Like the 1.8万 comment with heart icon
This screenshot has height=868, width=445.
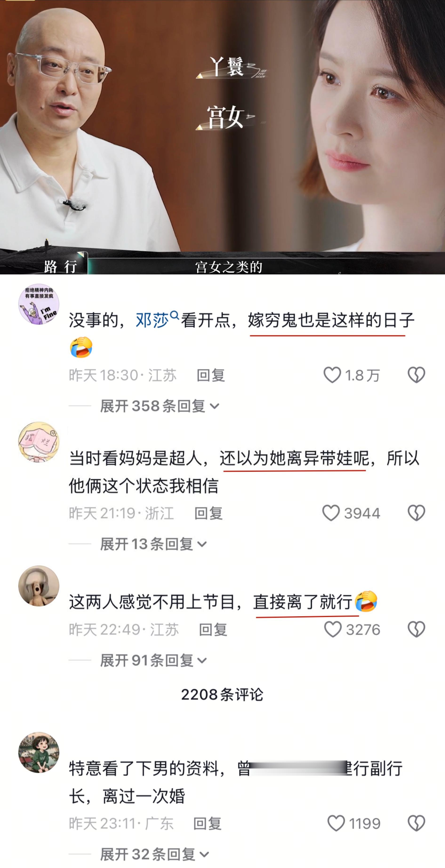pyautogui.click(x=332, y=375)
